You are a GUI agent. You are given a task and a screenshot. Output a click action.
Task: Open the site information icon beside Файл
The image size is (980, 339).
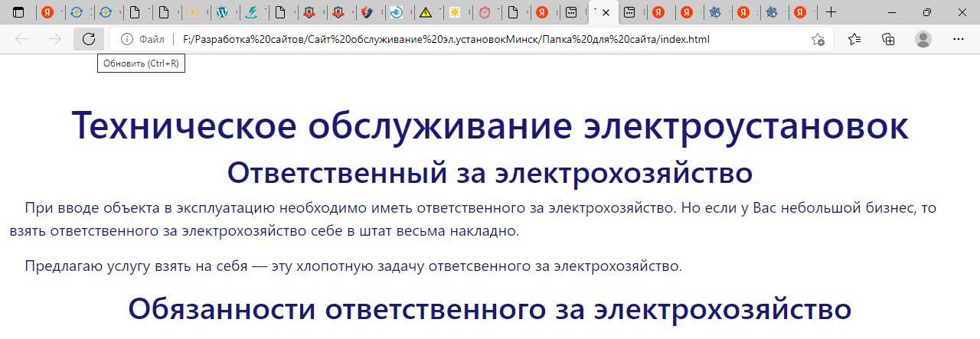[x=127, y=39]
